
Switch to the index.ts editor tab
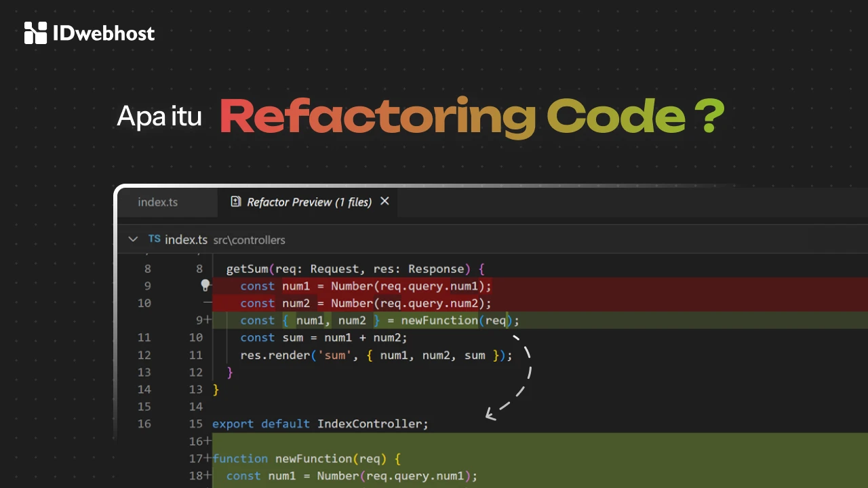pyautogui.click(x=157, y=201)
